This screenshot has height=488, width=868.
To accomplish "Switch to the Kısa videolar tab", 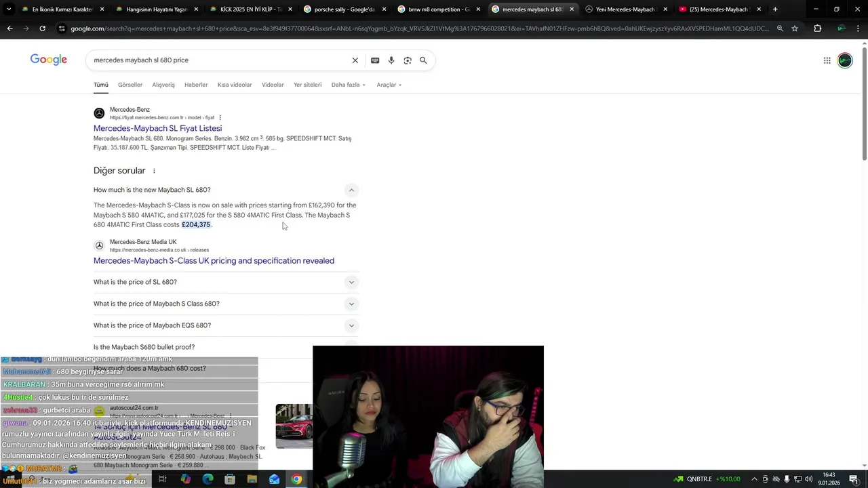I will tap(235, 85).
